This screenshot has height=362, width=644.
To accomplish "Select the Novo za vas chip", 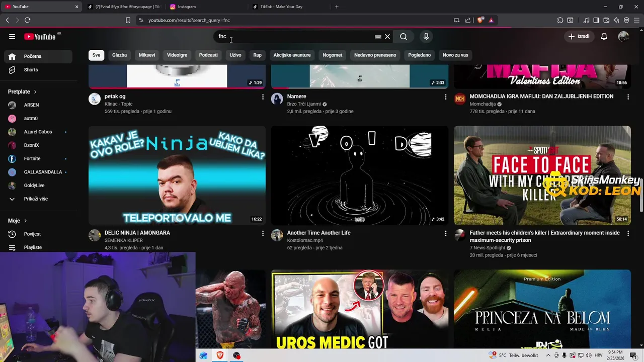I will [x=455, y=55].
